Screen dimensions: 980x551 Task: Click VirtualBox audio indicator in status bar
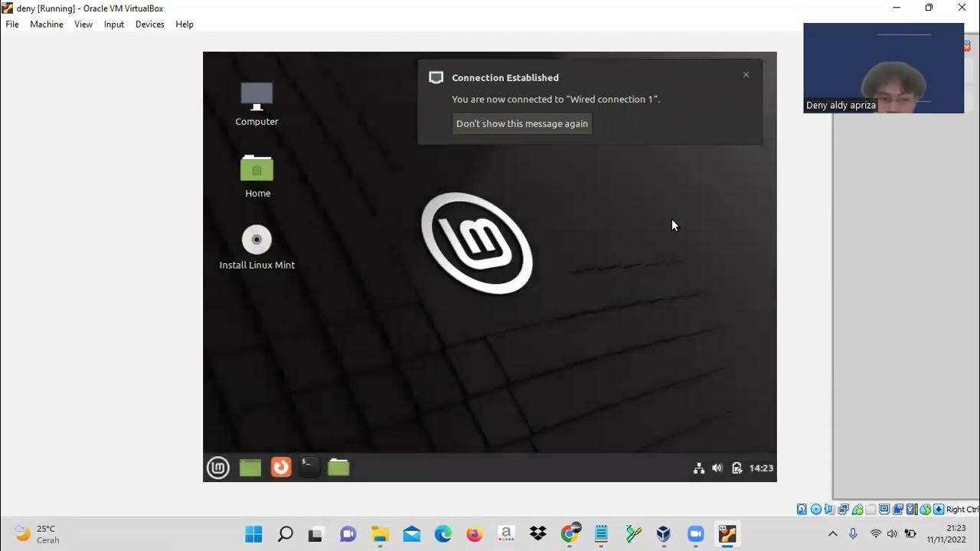829,510
